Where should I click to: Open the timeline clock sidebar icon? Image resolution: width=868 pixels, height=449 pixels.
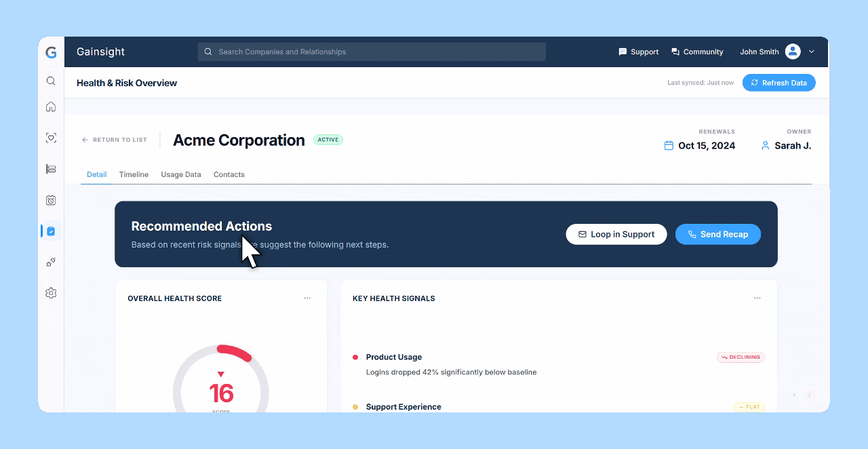(51, 200)
